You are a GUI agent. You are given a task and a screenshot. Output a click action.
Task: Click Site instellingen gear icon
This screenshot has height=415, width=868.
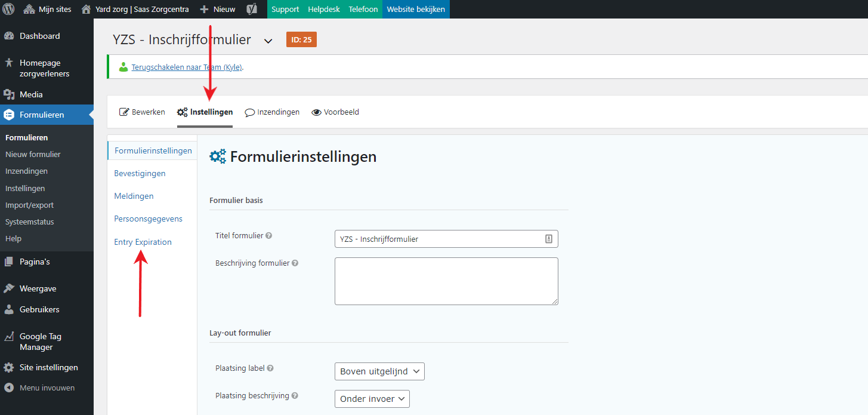tap(9, 367)
